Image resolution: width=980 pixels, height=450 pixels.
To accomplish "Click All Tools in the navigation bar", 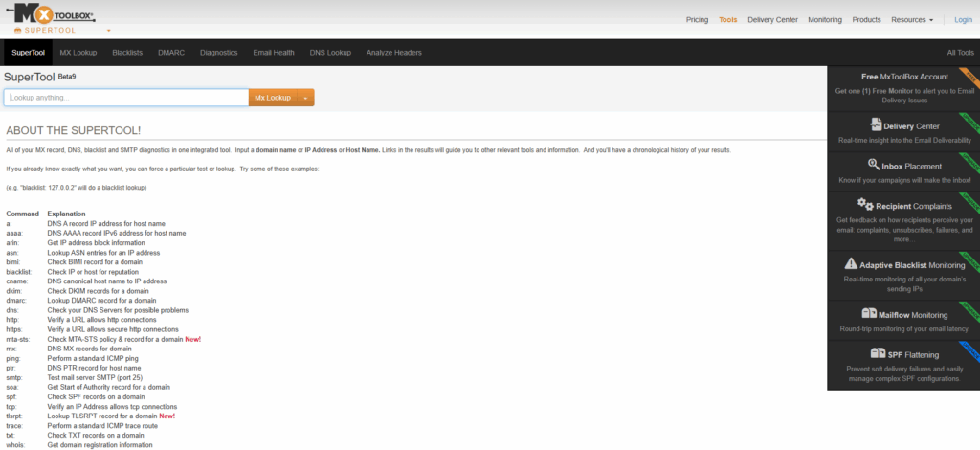I will tap(960, 53).
